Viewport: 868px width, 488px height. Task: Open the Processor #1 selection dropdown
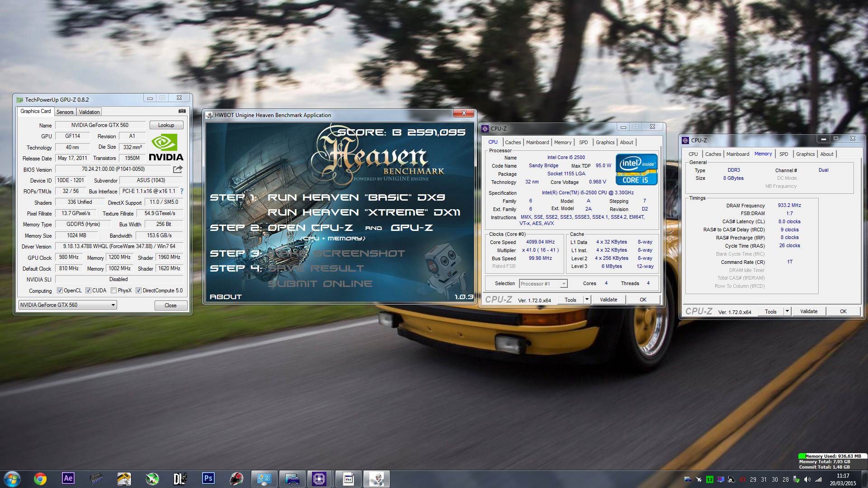tap(543, 284)
